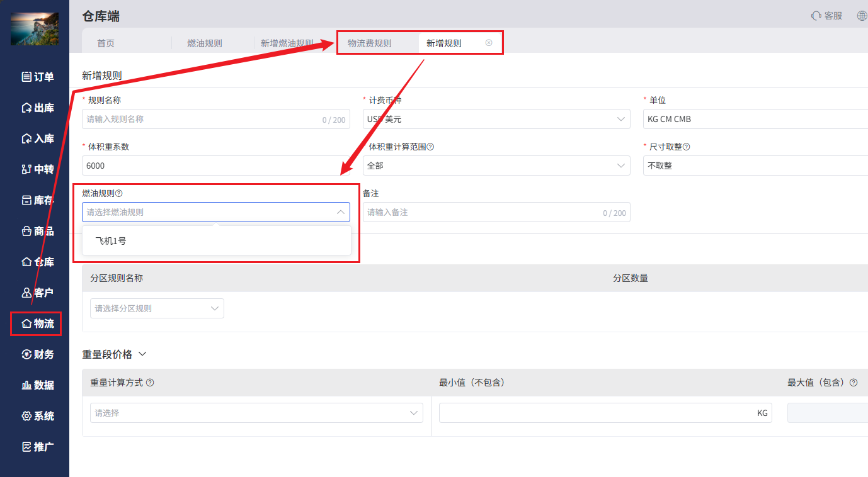Expand the 计费币种 currency dropdown
Screen dimensions: 868x477
[x=496, y=119]
